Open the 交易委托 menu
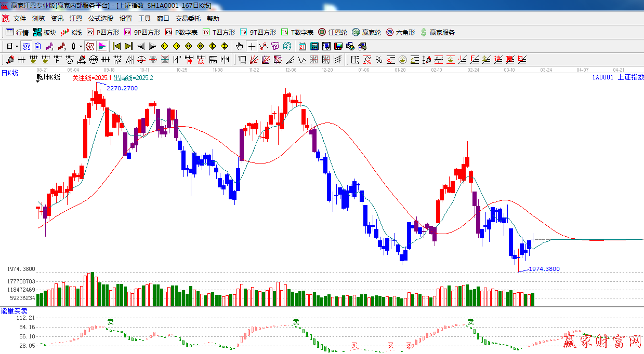 (x=188, y=19)
